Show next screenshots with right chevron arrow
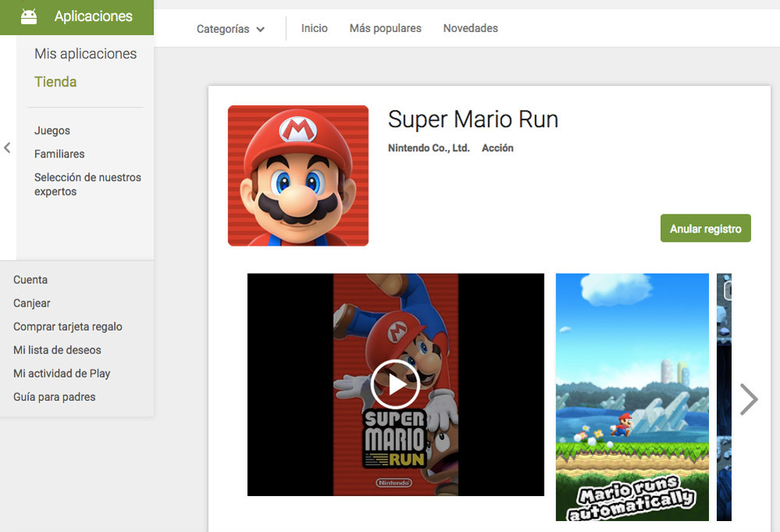Image resolution: width=780 pixels, height=532 pixels. (x=748, y=399)
